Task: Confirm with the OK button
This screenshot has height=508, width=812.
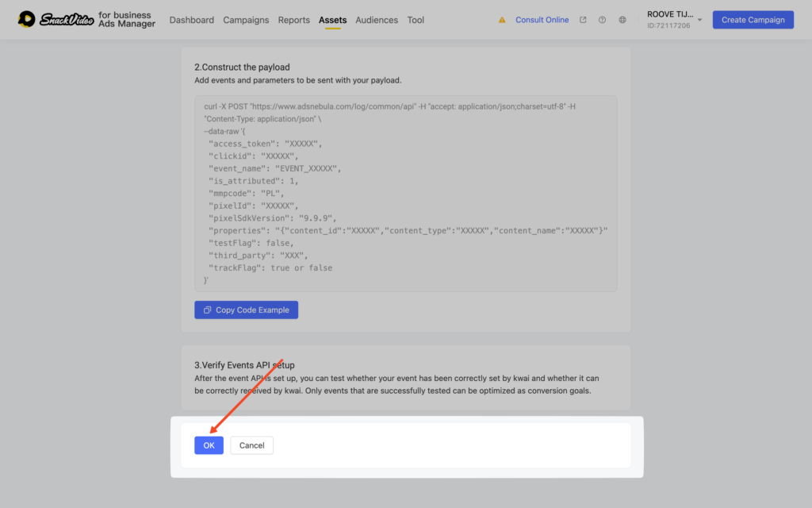Action: pos(209,445)
